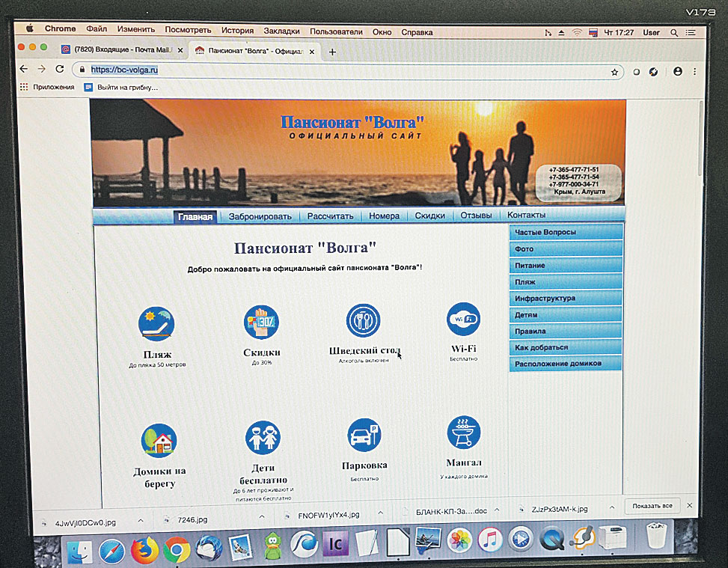Expand the FNOFW1ylYx4.jpg download options

tap(380, 513)
